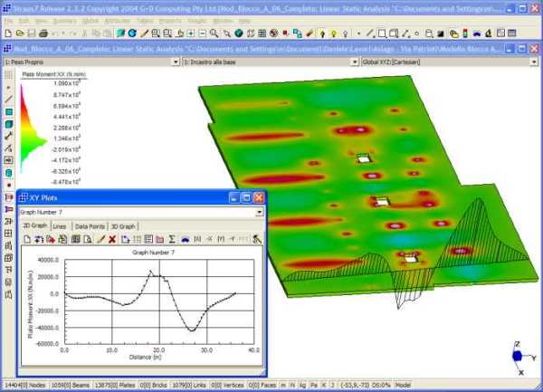
Task: Open the Edit menu
Action: (x=24, y=19)
